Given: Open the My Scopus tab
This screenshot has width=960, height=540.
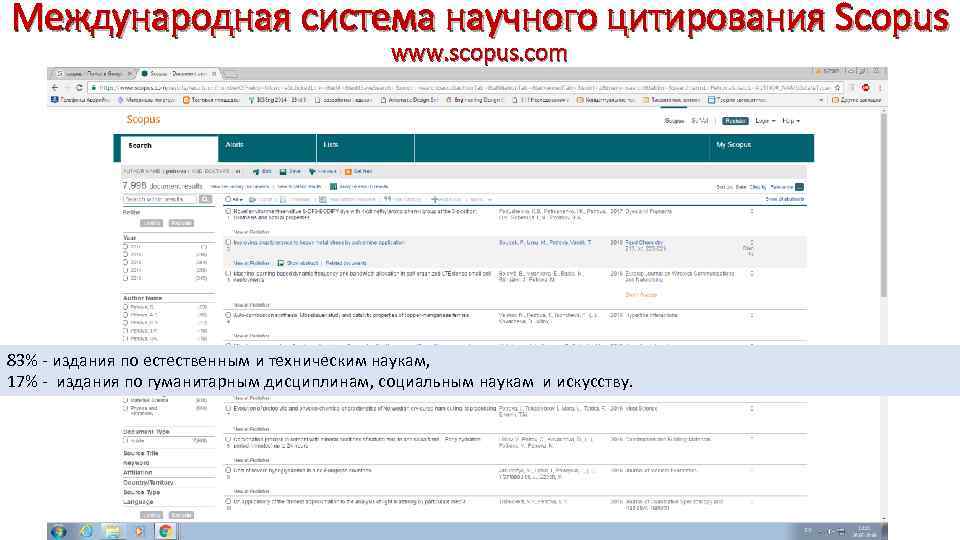Looking at the screenshot, I should pyautogui.click(x=733, y=145).
